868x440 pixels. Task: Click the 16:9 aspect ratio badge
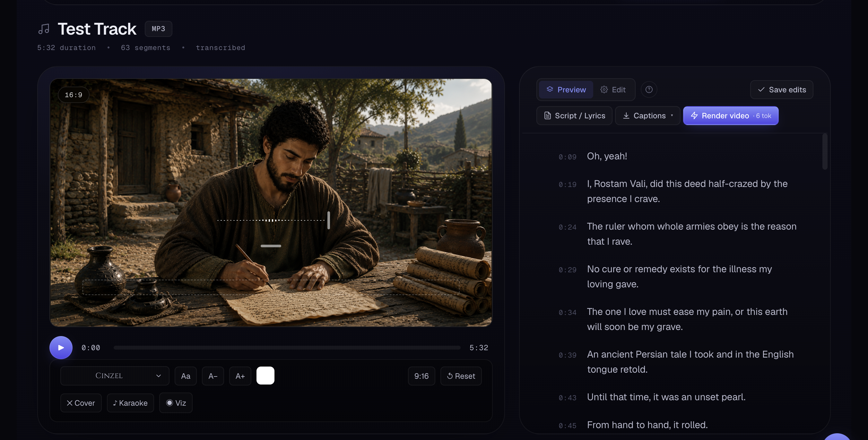(x=74, y=95)
